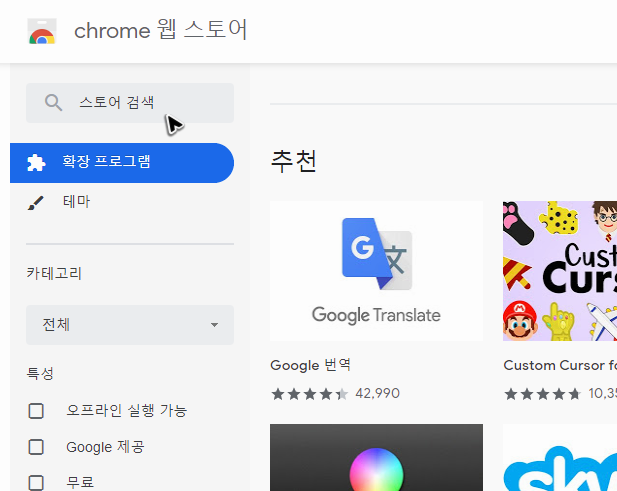Enable the Google 제공 checkbox
The image size is (617, 491).
[36, 447]
